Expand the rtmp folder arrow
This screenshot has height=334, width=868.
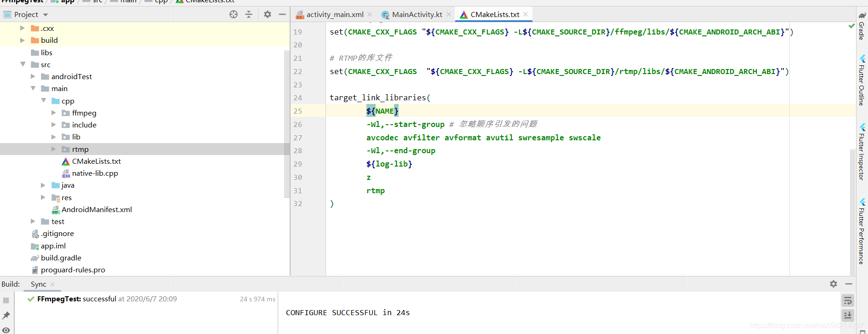(53, 149)
